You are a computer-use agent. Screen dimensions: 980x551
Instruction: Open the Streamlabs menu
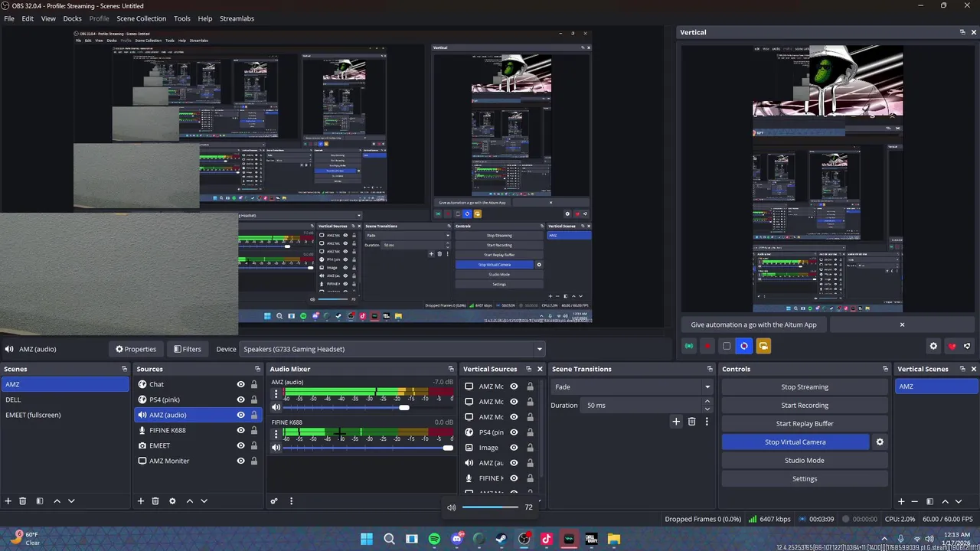point(237,18)
